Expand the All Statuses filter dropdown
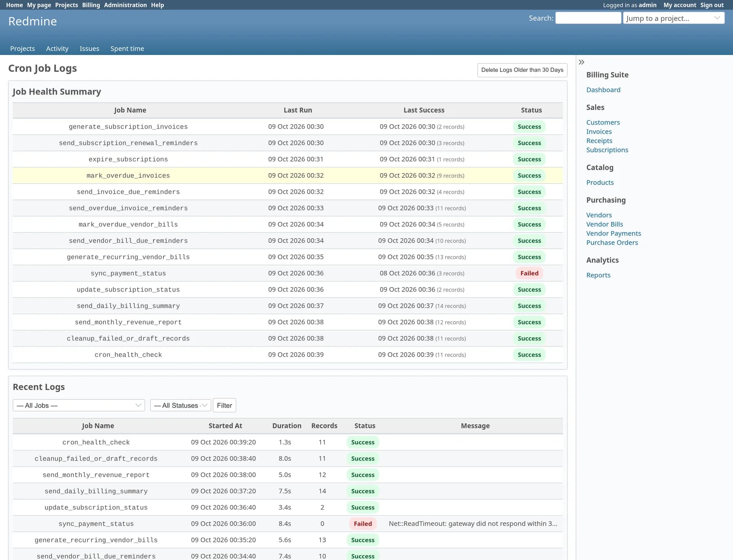The image size is (733, 560). [x=180, y=405]
